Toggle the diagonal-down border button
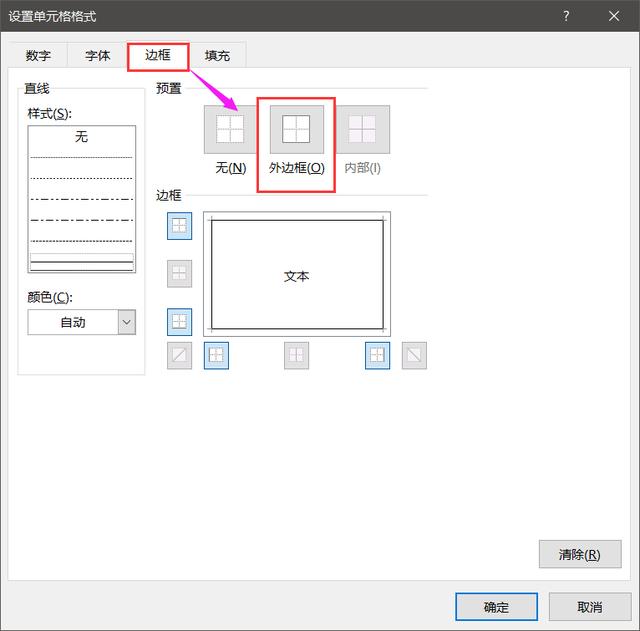Image resolution: width=640 pixels, height=631 pixels. pos(414,355)
